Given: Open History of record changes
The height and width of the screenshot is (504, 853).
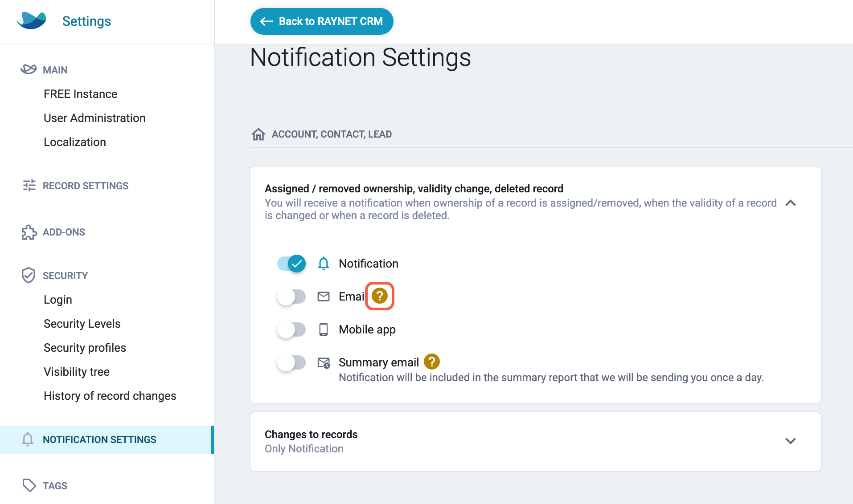Looking at the screenshot, I should point(110,396).
